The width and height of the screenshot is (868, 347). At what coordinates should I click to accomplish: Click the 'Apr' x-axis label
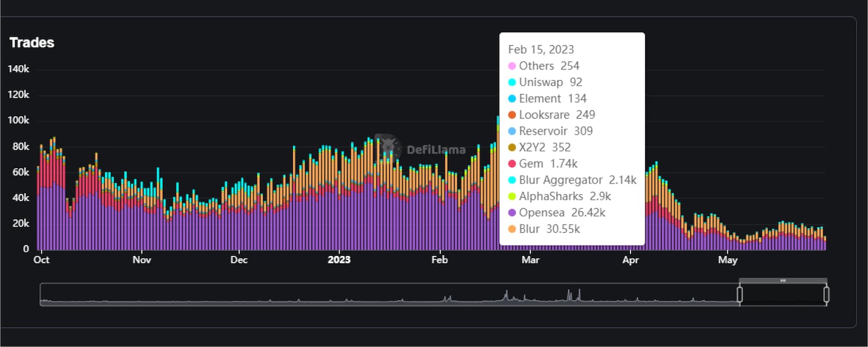[x=631, y=260]
